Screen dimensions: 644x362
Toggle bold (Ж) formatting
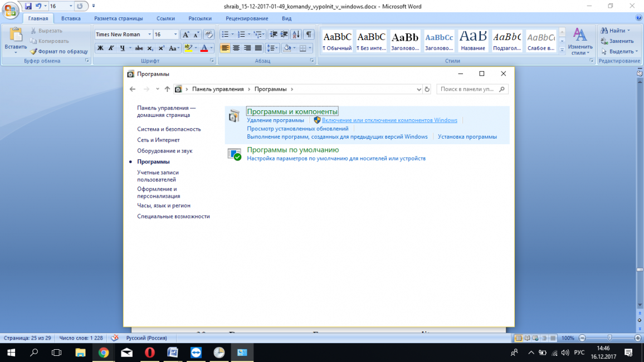pyautogui.click(x=100, y=48)
